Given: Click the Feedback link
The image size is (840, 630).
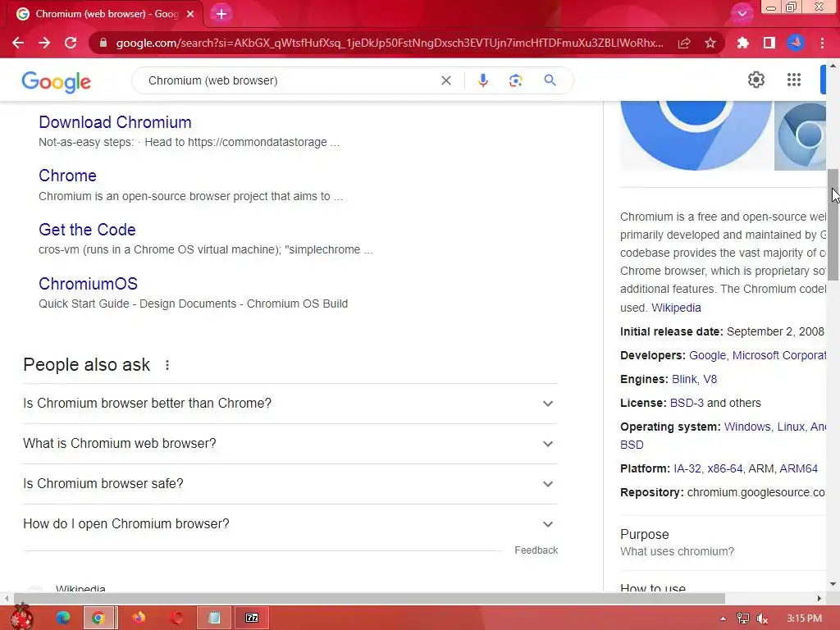Looking at the screenshot, I should click(x=536, y=550).
